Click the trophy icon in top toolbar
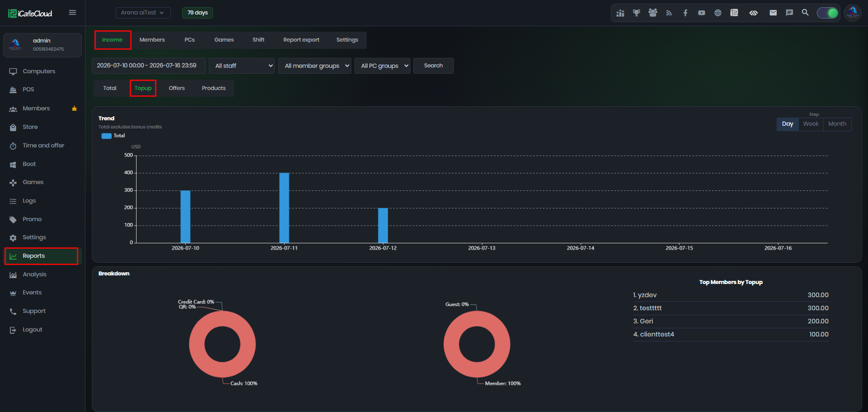The width and height of the screenshot is (868, 412). coord(637,13)
